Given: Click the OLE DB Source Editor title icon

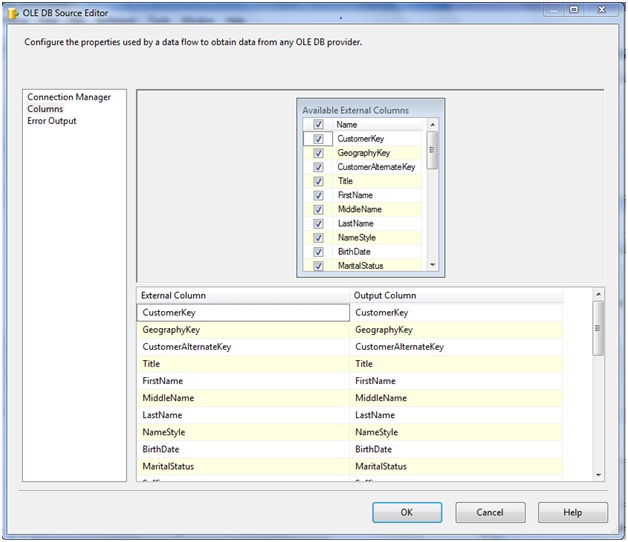Looking at the screenshot, I should [x=12, y=10].
